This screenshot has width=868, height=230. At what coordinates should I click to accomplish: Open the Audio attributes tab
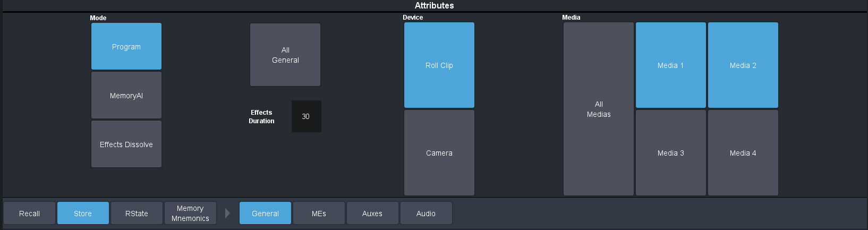pos(426,213)
